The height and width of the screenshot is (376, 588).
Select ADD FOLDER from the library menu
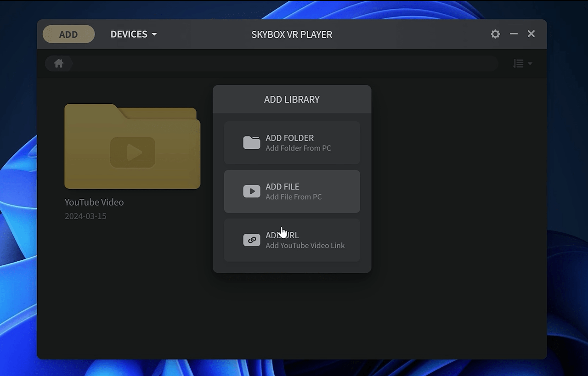292,143
